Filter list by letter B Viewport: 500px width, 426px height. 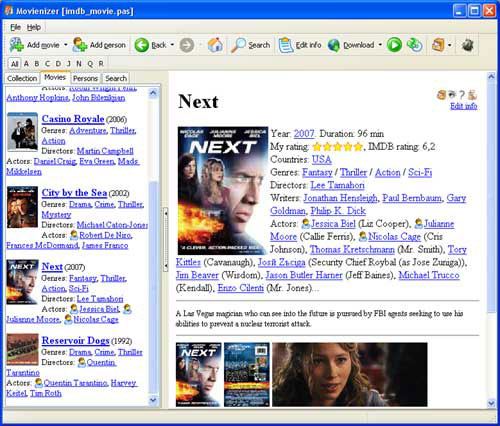click(x=37, y=63)
